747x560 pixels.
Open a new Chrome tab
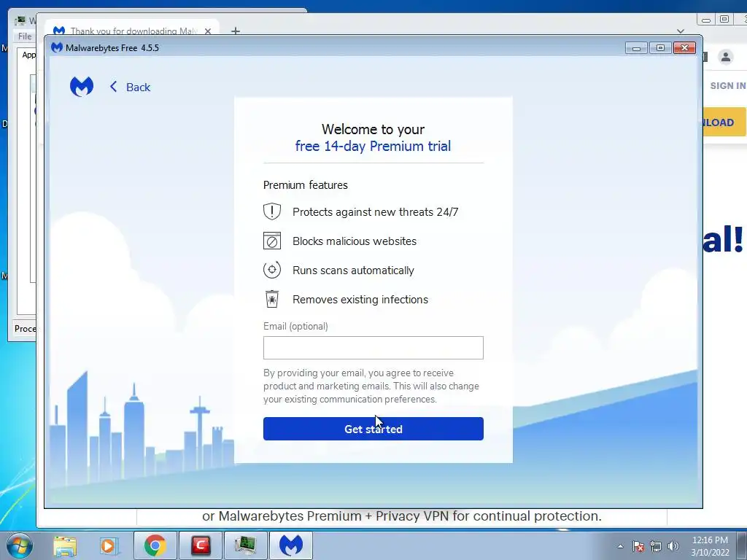(236, 31)
